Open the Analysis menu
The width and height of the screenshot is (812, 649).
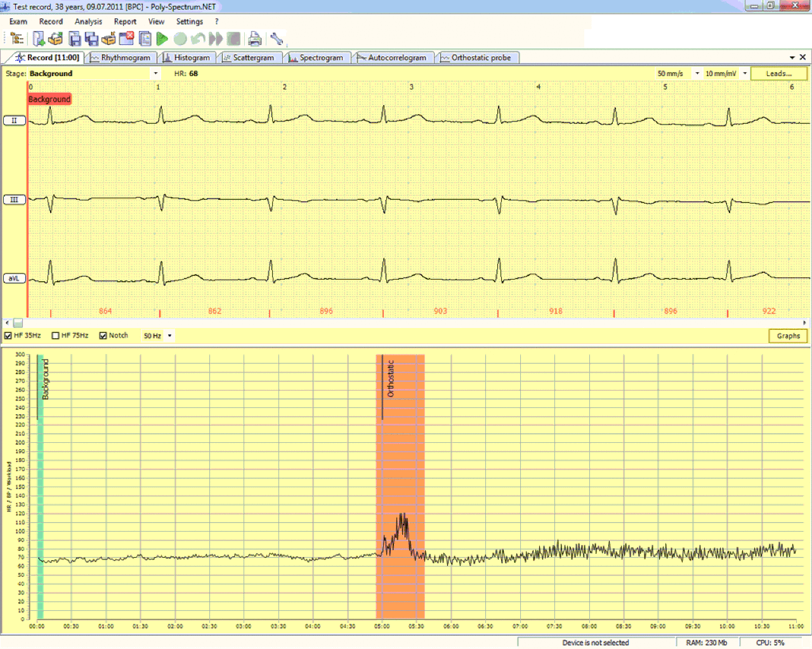pyautogui.click(x=88, y=22)
